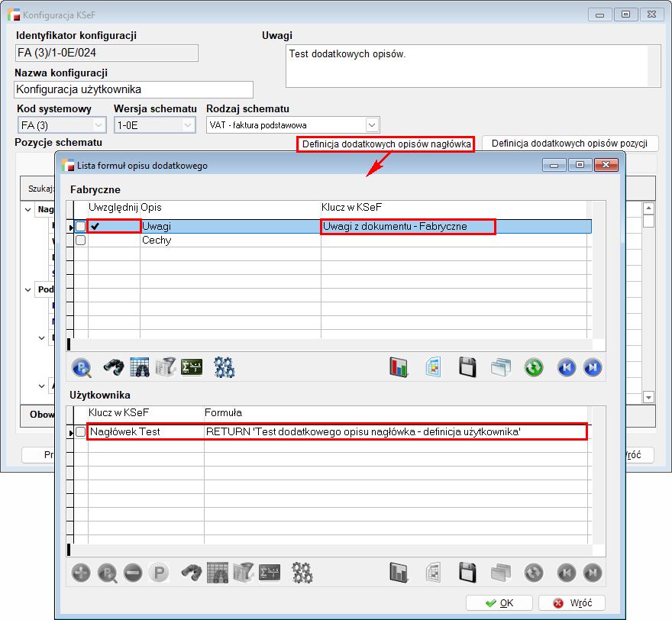Viewport: 672px width, 620px height.
Task: Click the gears settings icon in Fabryczne toolbar
Action: pyautogui.click(x=224, y=367)
